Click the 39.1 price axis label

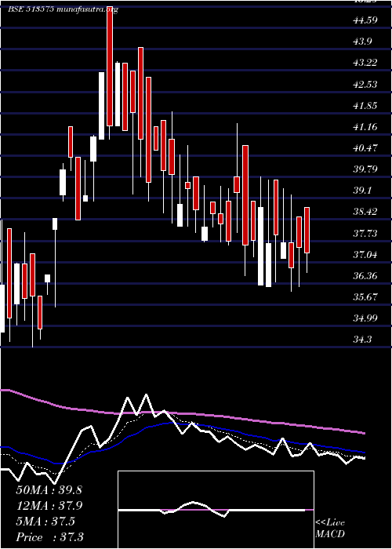362,191
